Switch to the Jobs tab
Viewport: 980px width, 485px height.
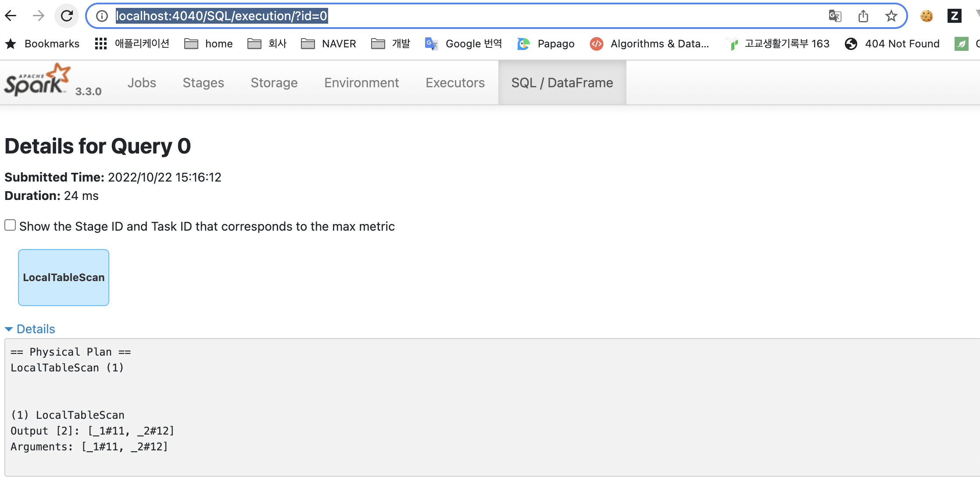tap(142, 83)
